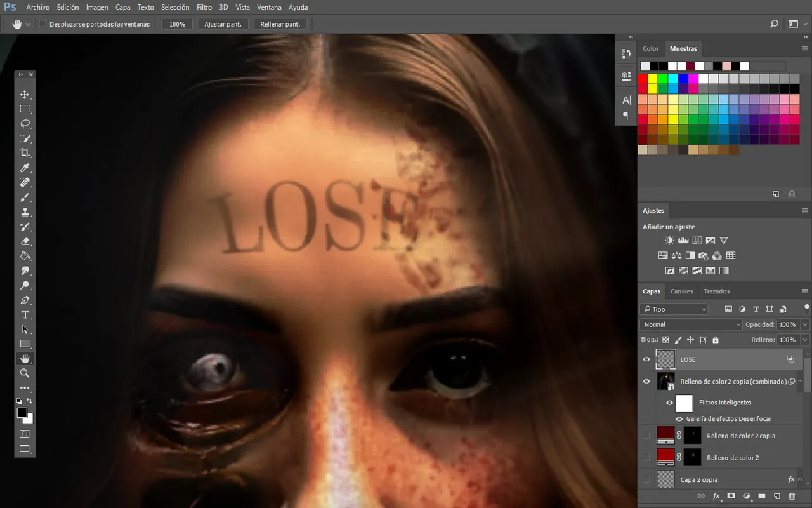Toggle lock all for the layer
This screenshot has height=508, width=812.
[x=716, y=340]
